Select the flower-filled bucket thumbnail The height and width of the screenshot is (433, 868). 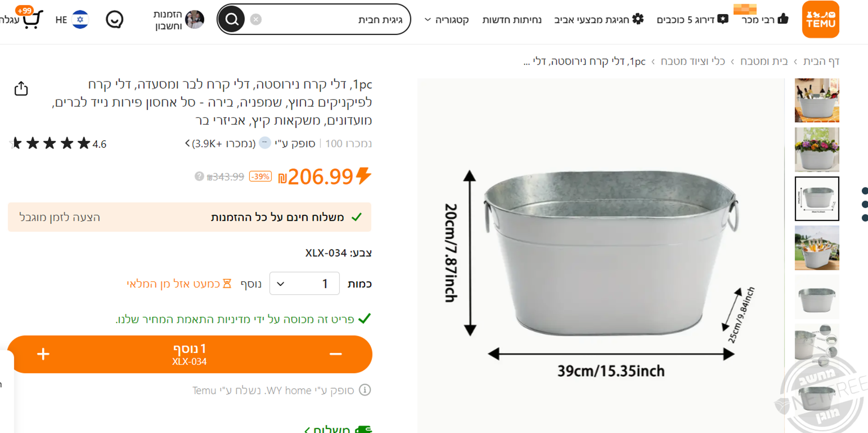[817, 149]
